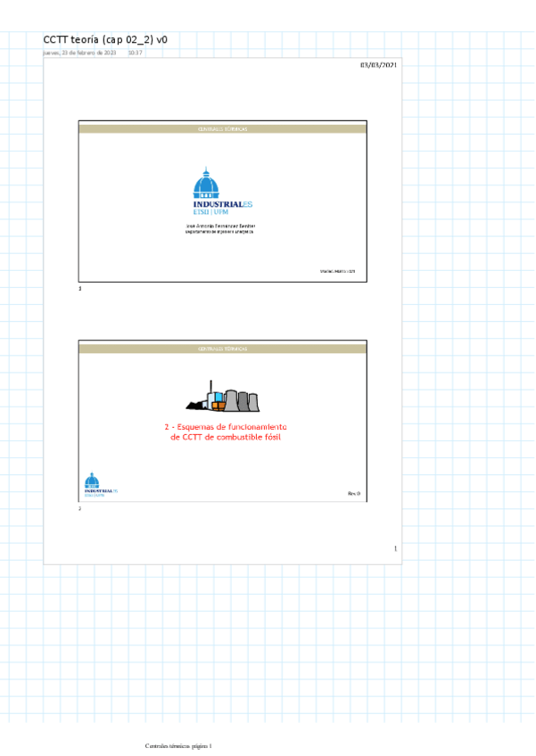Click the footer 'Centrales térmicas página 1'
Screen dimensions: 536x756
(178, 746)
